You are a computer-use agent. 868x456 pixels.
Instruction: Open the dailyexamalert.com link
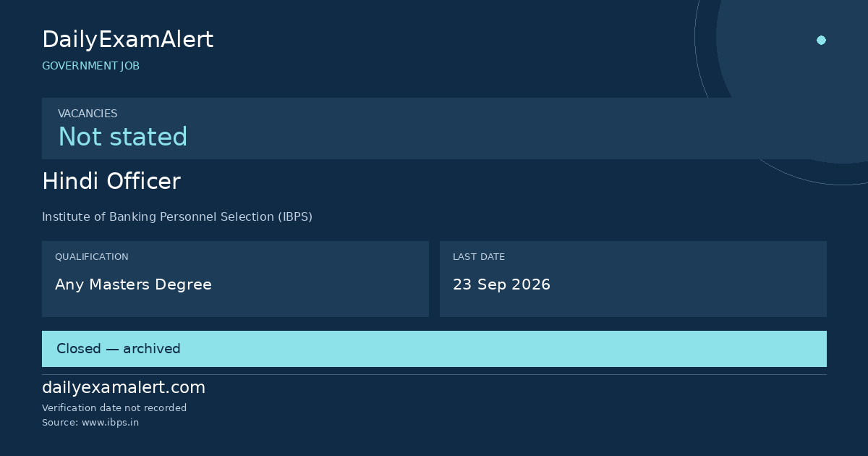(x=124, y=388)
